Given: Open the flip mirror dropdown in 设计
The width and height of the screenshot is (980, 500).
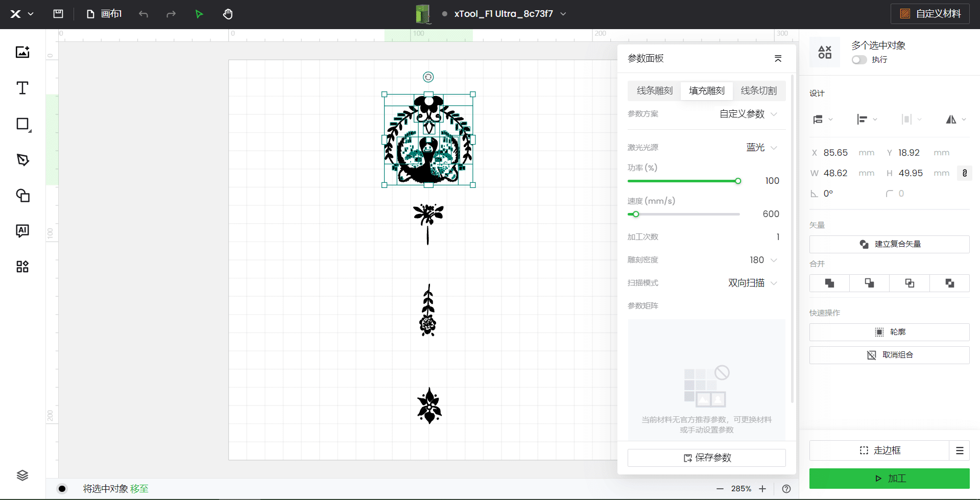Looking at the screenshot, I should [x=956, y=120].
